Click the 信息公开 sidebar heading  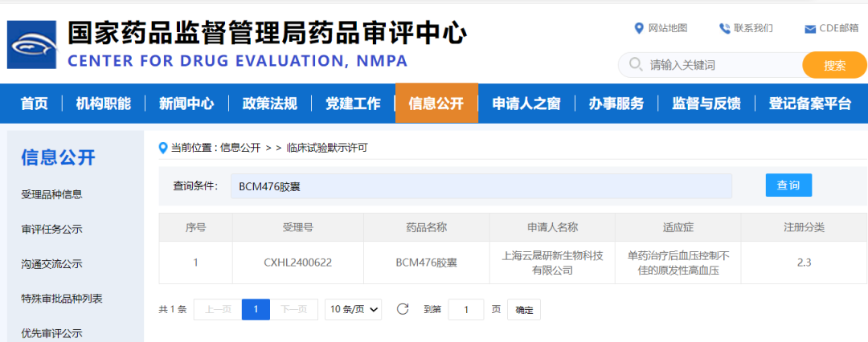pos(58,157)
